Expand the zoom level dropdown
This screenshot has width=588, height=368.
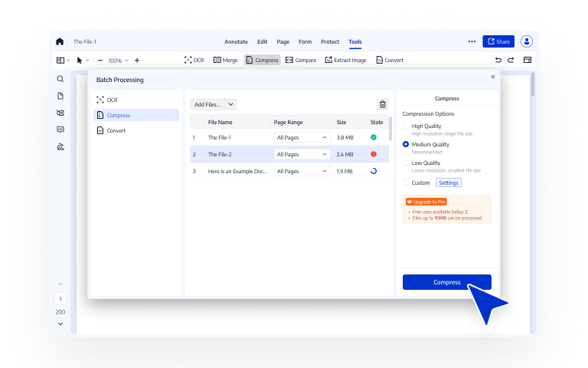127,61
